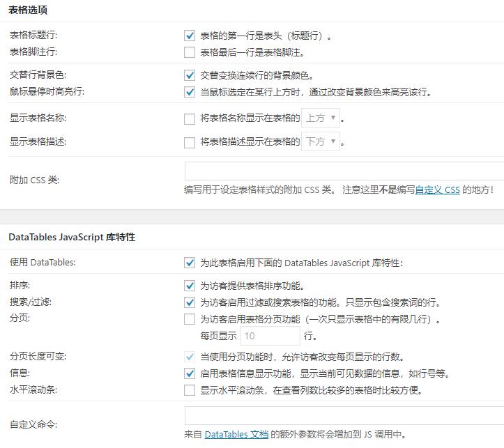This screenshot has width=504, height=448.
Task: Click the 自定义命令 custom commands input field
Action: pyautogui.click(x=344, y=416)
